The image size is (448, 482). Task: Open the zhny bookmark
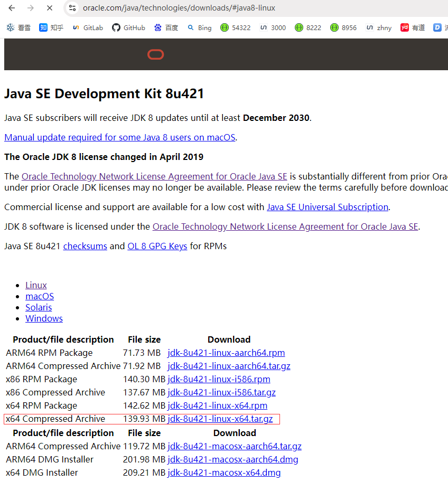[379, 27]
